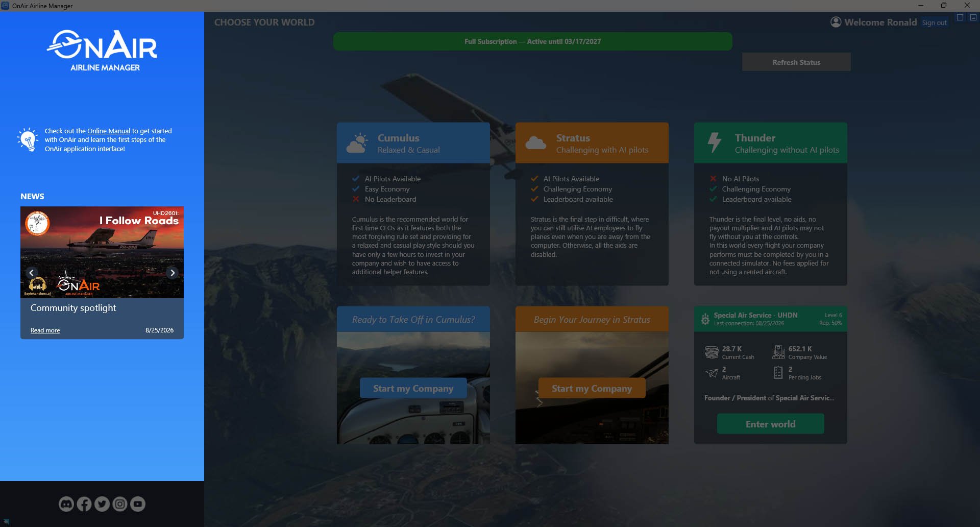
Task: Click AI Pilots Available in the Cumulus card
Action: point(393,179)
